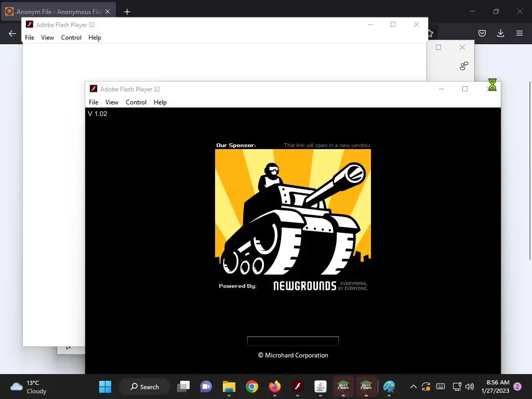The width and height of the screenshot is (532, 399).
Task: Open Control menu in front Flash Player window
Action: pos(136,102)
